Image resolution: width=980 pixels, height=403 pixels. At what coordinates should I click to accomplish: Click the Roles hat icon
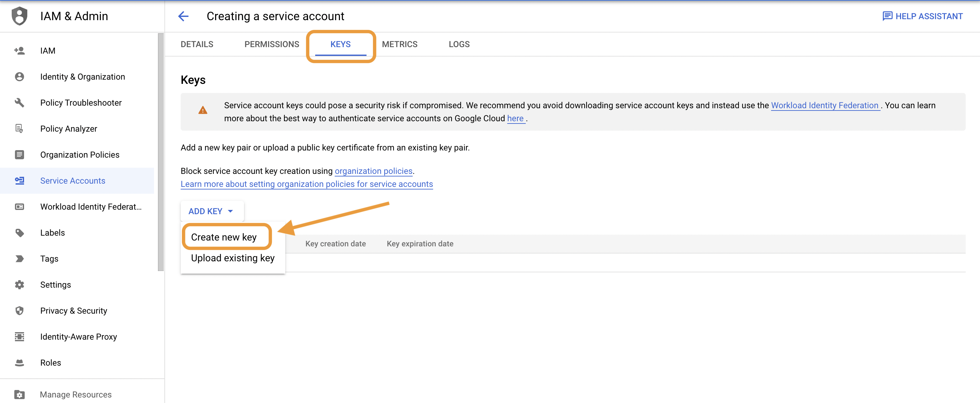pos(19,363)
